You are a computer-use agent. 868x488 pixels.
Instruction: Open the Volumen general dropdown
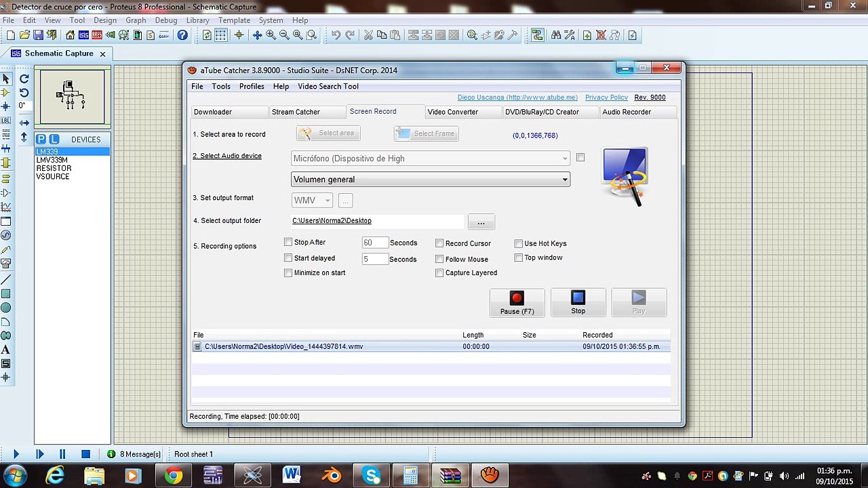(430, 180)
